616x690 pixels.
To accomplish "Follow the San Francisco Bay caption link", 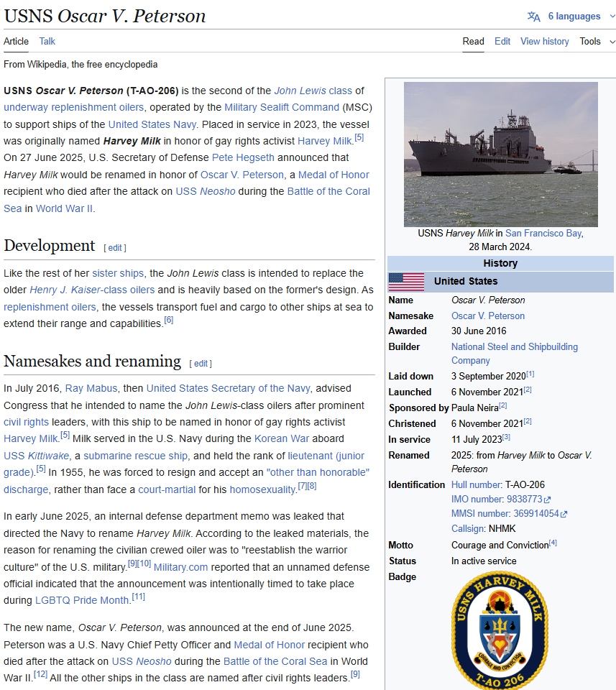I will 543,233.
